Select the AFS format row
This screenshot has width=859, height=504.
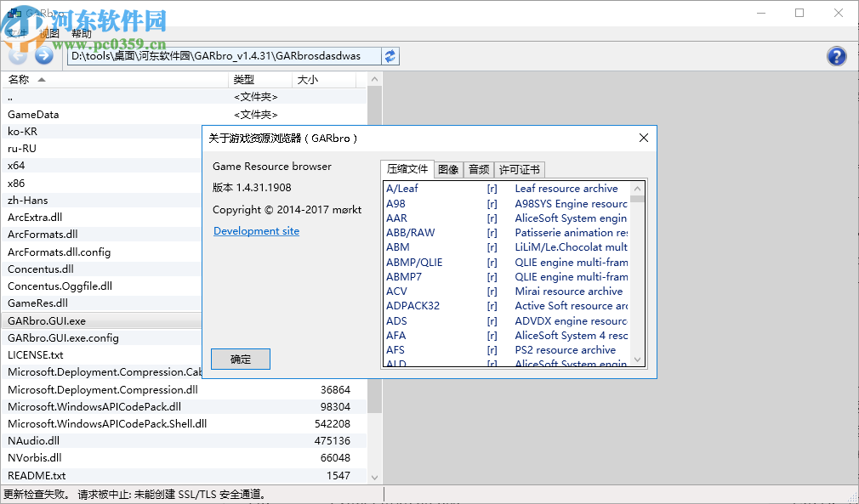507,349
